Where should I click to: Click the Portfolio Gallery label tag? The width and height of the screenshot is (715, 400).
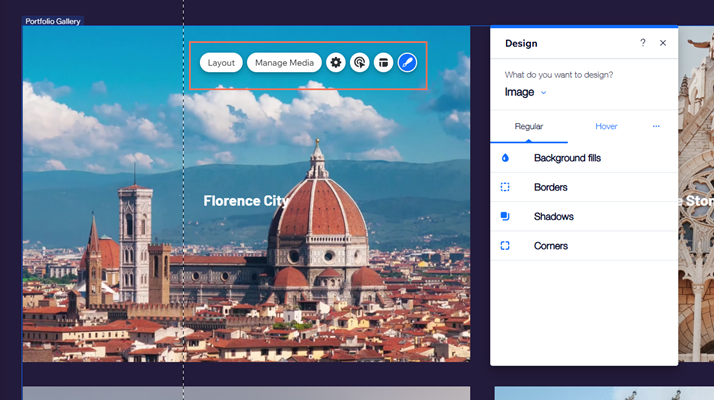point(53,20)
